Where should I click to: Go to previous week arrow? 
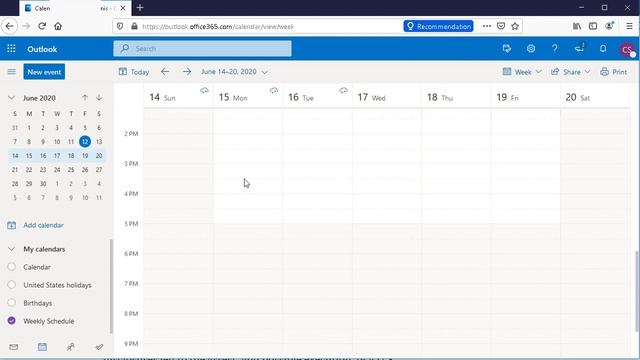[165, 72]
